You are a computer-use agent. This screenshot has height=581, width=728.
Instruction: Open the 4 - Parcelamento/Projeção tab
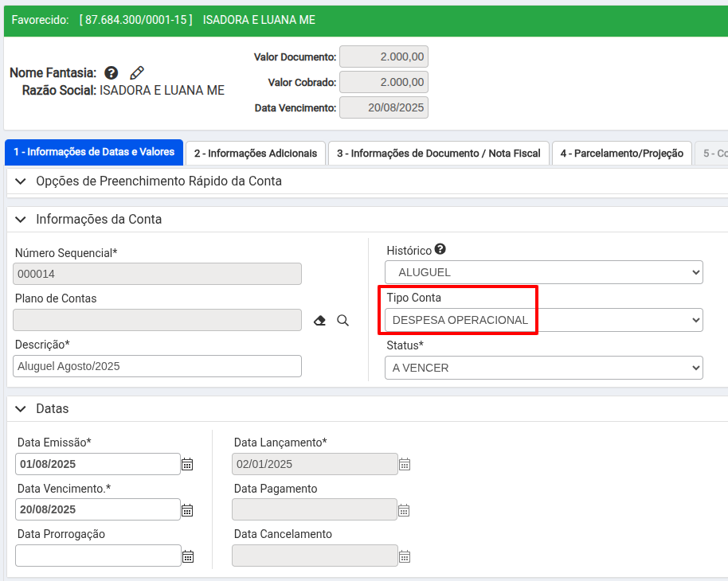[x=621, y=153]
